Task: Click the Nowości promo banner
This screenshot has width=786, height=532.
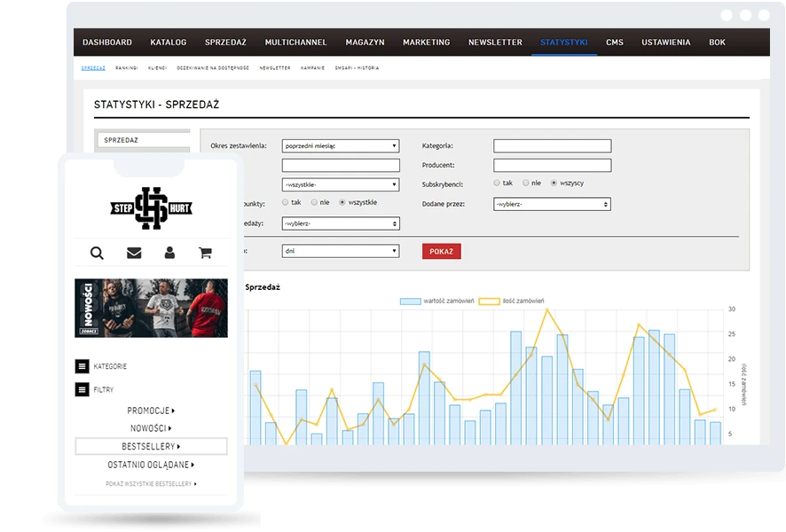Action: pyautogui.click(x=151, y=309)
